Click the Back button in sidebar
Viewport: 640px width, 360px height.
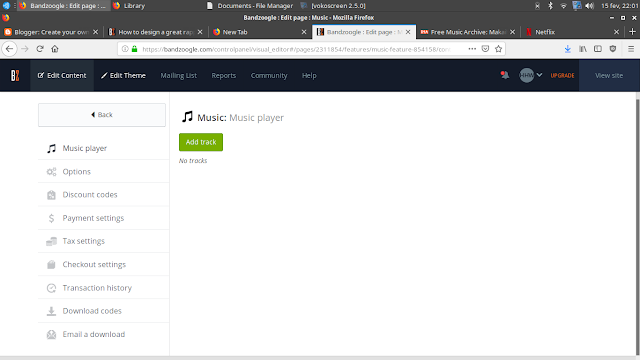102,115
